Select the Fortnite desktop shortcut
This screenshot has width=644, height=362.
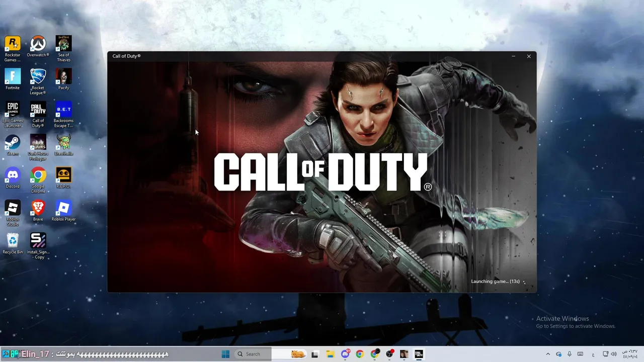13,79
